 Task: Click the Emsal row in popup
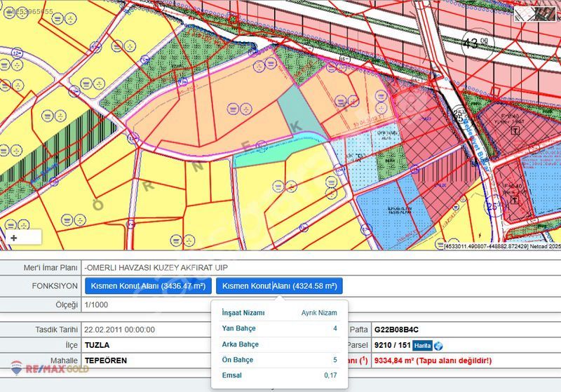click(279, 375)
